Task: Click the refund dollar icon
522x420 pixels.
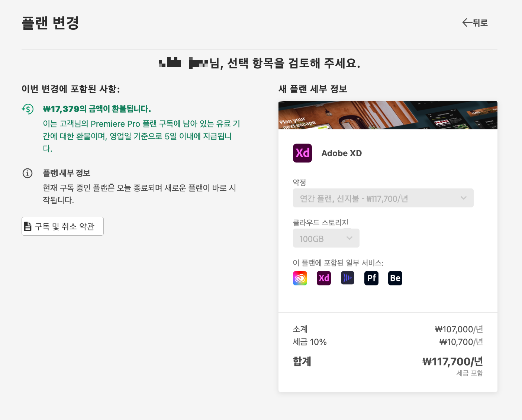Action: pos(28,109)
